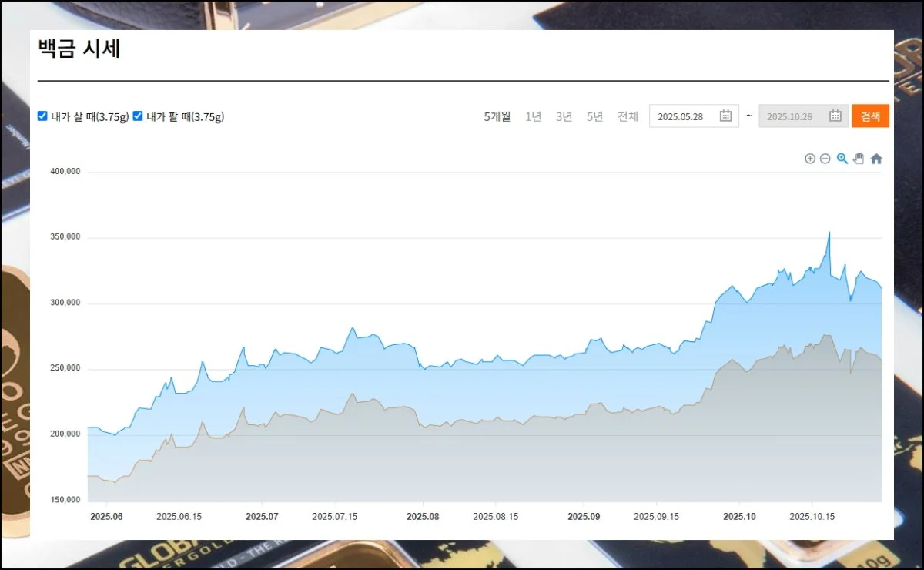The height and width of the screenshot is (570, 924).
Task: Show the 5년 price range
Action: click(594, 116)
